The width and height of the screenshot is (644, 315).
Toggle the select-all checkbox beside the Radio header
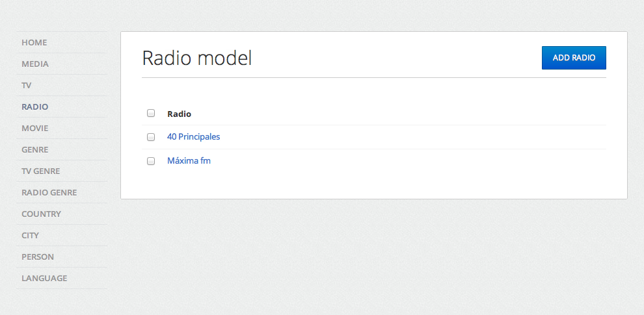point(151,113)
